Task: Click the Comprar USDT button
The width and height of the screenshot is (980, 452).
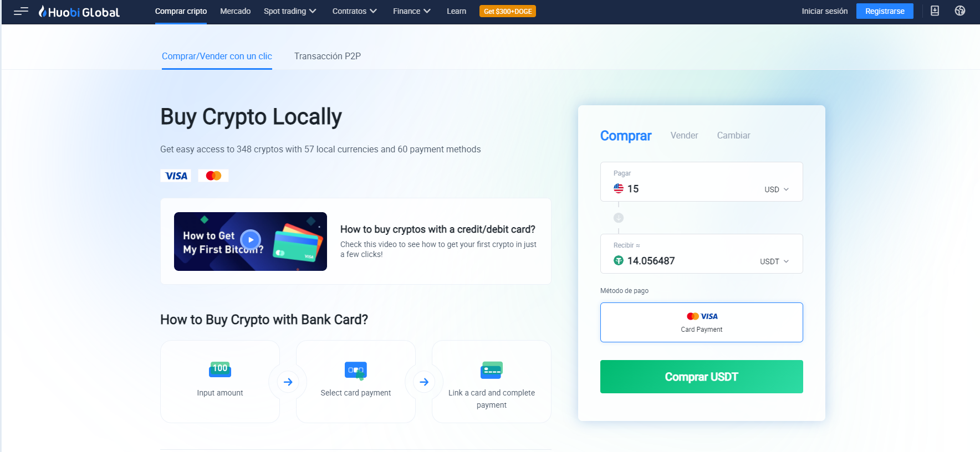Action: (701, 377)
